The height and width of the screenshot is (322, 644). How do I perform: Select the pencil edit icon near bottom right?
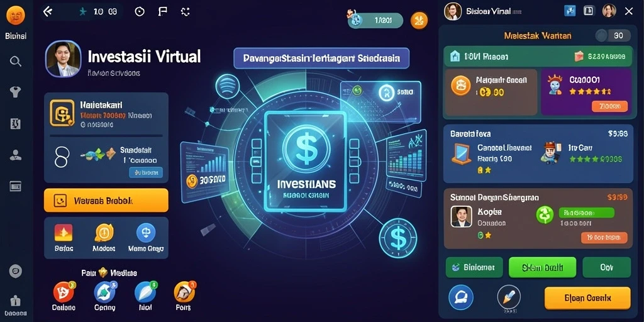pyautogui.click(x=509, y=297)
